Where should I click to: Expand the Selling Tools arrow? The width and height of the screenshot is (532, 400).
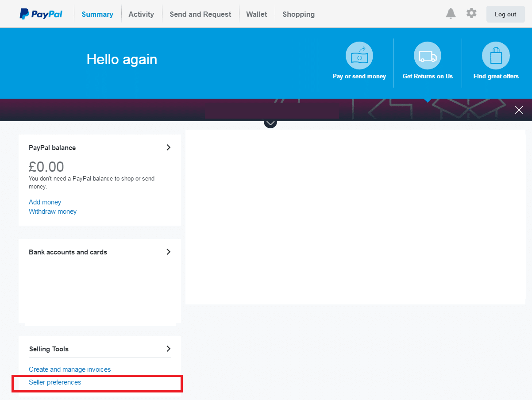168,349
